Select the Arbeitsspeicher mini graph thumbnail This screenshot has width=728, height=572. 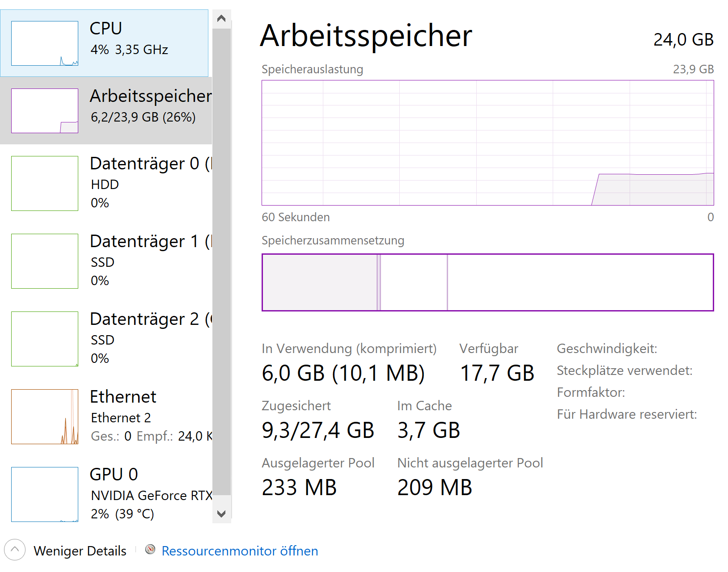45,111
